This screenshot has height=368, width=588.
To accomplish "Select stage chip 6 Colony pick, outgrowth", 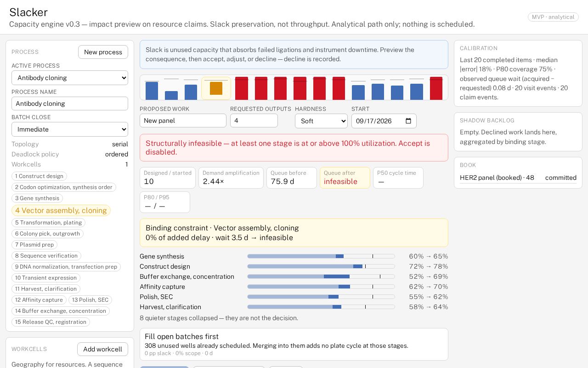I will tap(47, 234).
